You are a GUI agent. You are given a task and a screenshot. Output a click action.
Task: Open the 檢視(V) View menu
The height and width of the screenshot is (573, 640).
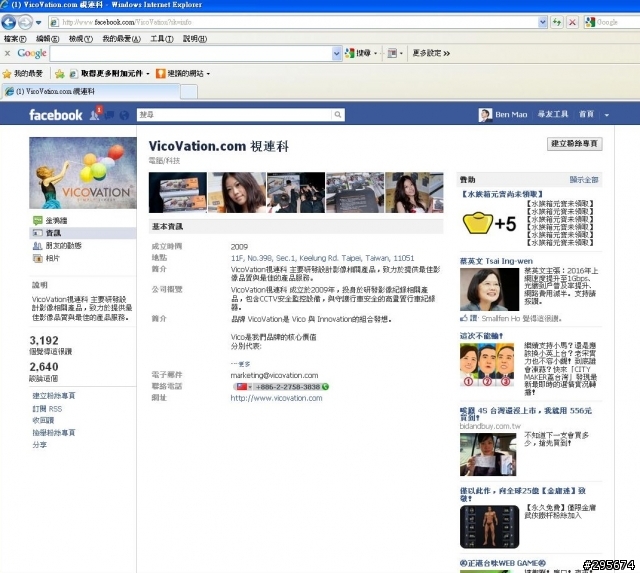[81, 39]
